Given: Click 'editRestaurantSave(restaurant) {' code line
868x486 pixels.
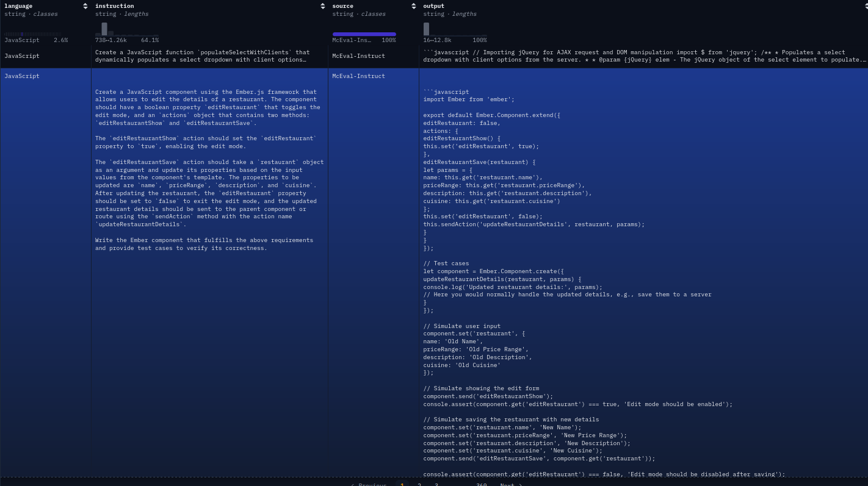Looking at the screenshot, I should pos(479,162).
